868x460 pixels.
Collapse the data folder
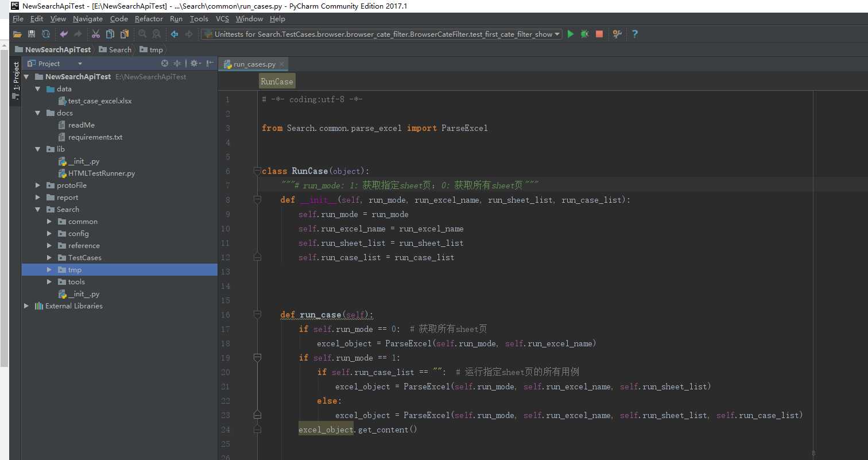click(38, 89)
